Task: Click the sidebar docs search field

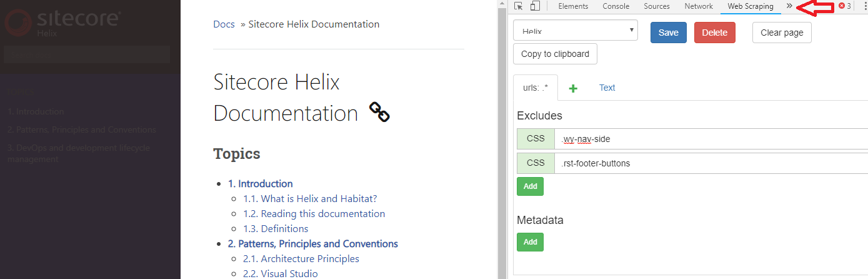Action: pyautogui.click(x=87, y=55)
